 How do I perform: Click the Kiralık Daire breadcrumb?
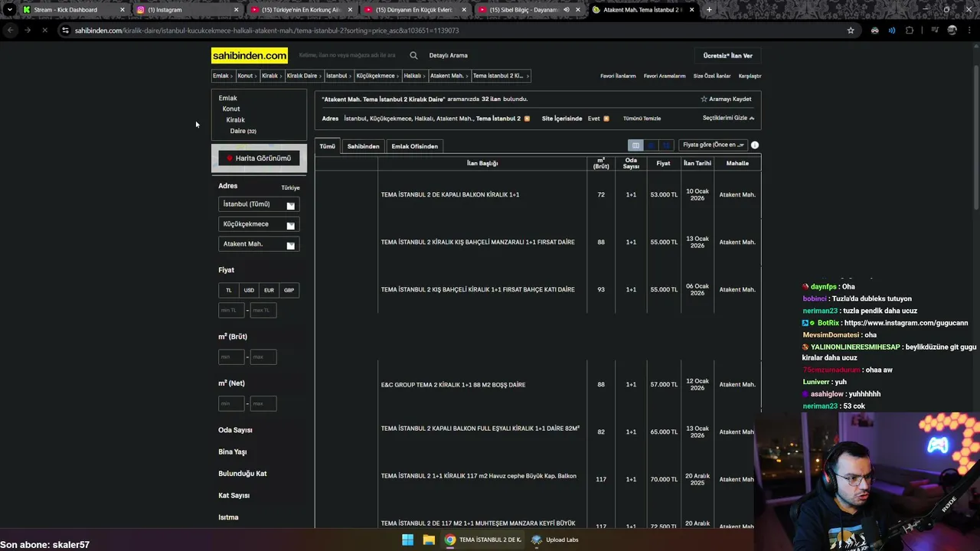pyautogui.click(x=302, y=76)
